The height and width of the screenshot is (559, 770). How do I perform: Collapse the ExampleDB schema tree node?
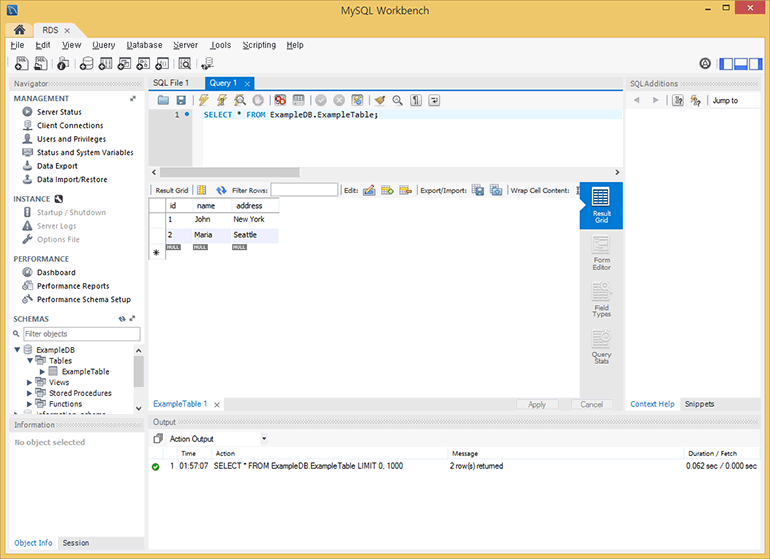(x=18, y=350)
